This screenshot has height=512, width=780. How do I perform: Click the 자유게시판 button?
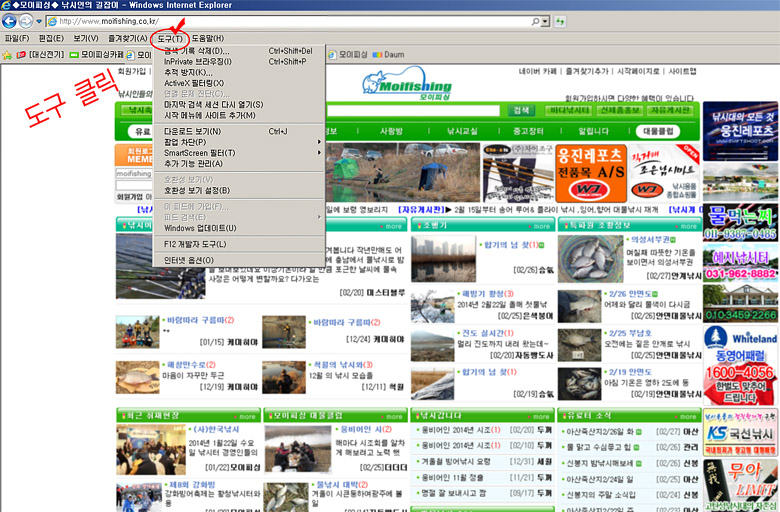click(x=670, y=110)
